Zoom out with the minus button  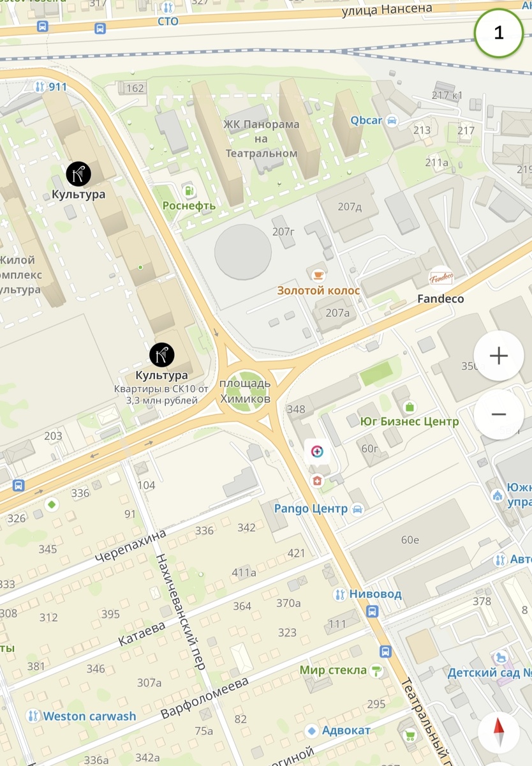point(498,414)
